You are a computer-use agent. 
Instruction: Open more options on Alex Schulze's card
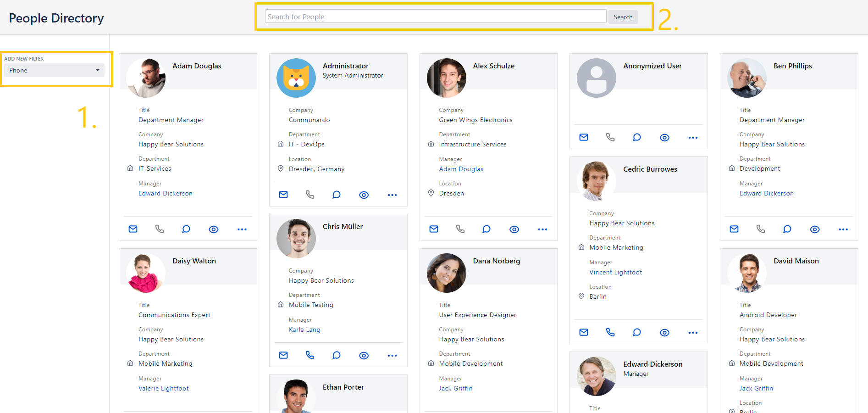pyautogui.click(x=542, y=229)
